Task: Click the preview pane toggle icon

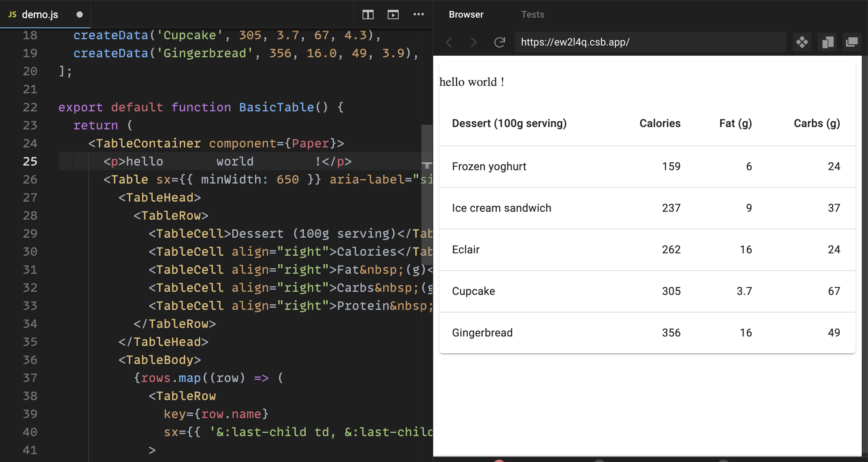Action: (393, 15)
